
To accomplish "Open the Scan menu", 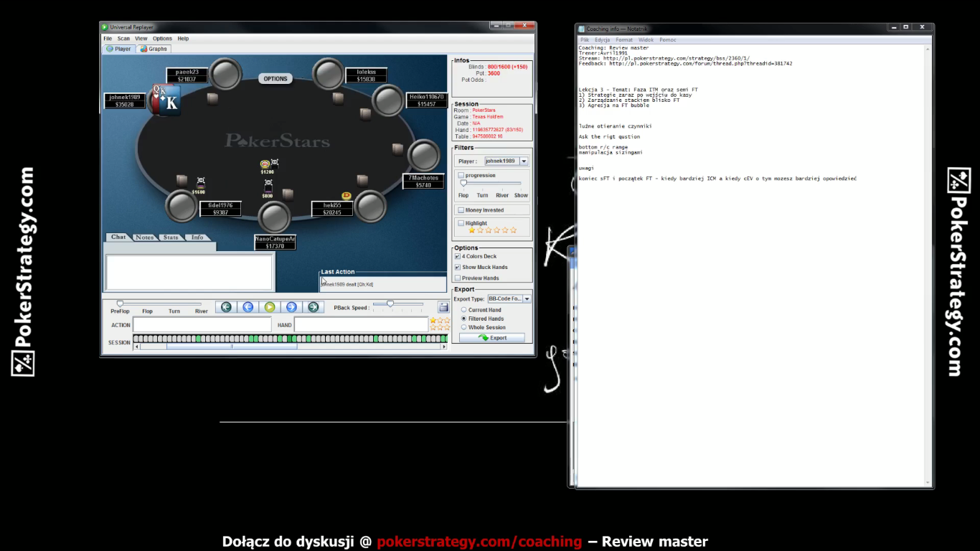I will [123, 39].
